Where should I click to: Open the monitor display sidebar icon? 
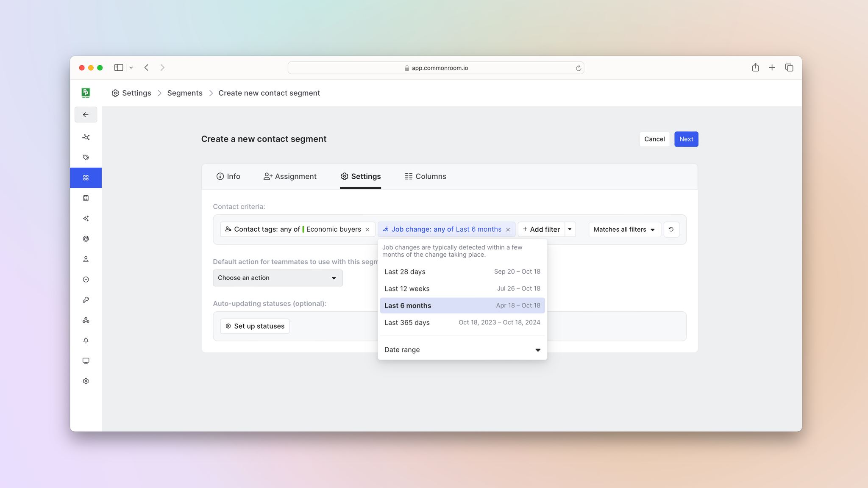point(86,361)
